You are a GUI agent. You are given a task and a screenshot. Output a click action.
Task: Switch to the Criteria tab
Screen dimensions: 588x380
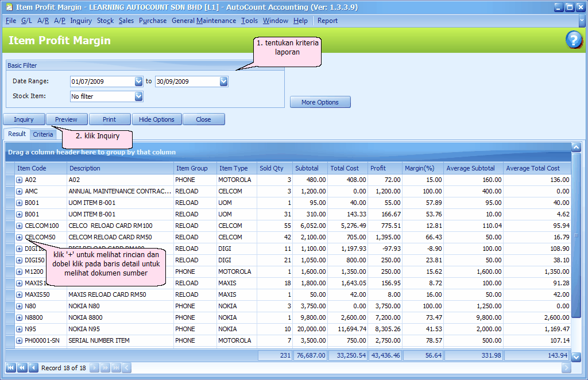43,134
